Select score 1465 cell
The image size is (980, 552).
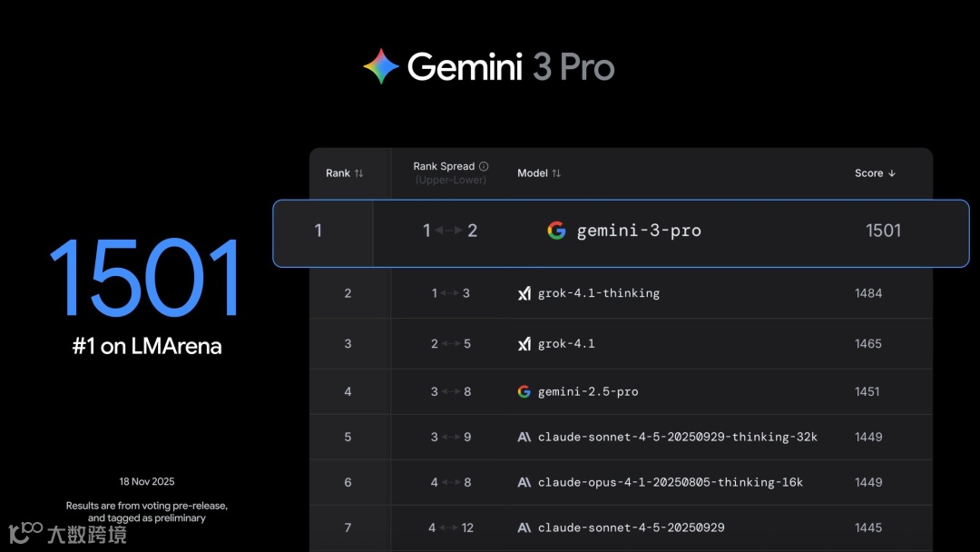tap(868, 344)
